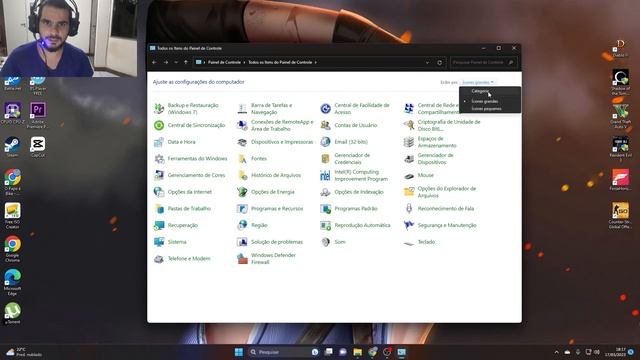Open Central de Facilidade de Acesso
The width and height of the screenshot is (640, 360).
pos(355,109)
